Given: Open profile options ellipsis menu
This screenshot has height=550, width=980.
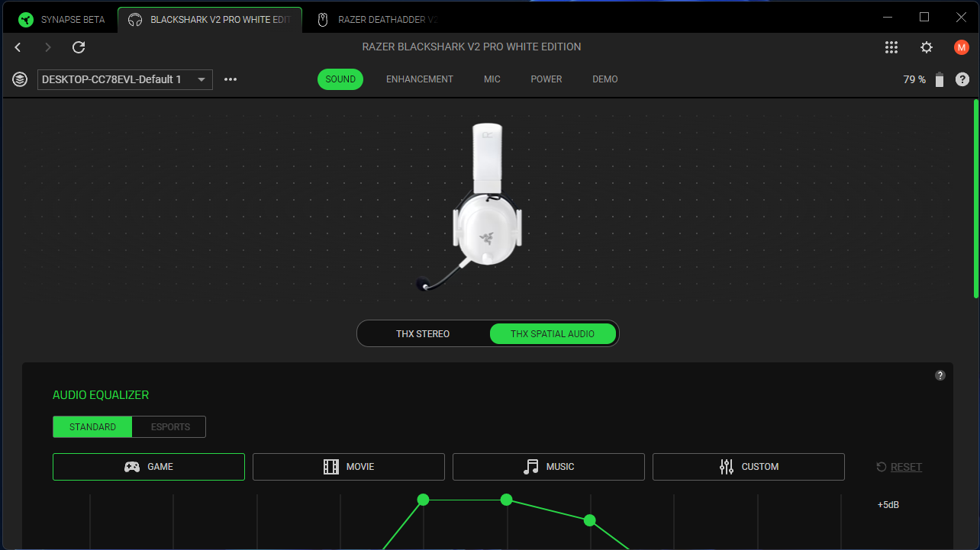Looking at the screenshot, I should click(x=230, y=79).
